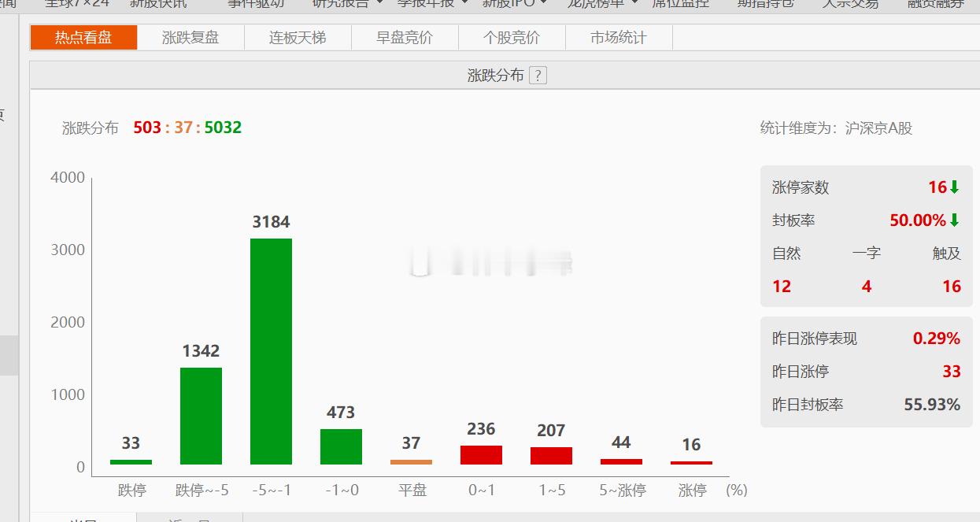
Task: Open the 大宗交易 top menu item
Action: (850, 3)
